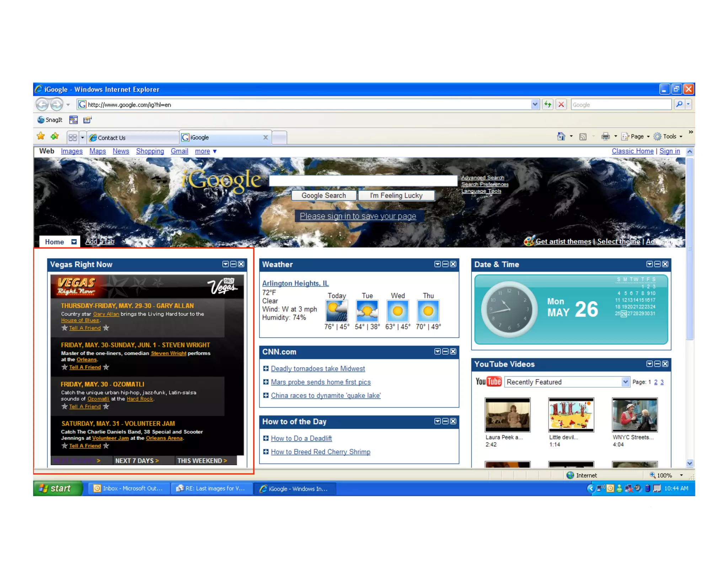Click Laura Peek video thumbnail
This screenshot has width=728, height=562.
coord(507,415)
